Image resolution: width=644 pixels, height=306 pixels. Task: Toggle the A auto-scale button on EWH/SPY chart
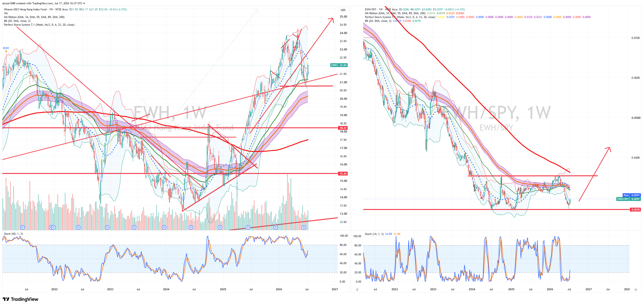pyautogui.click(x=636, y=290)
